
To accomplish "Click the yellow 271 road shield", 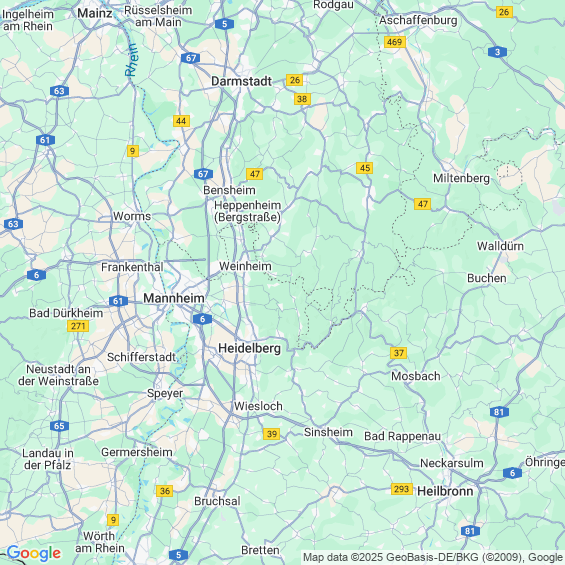I will (x=78, y=326).
